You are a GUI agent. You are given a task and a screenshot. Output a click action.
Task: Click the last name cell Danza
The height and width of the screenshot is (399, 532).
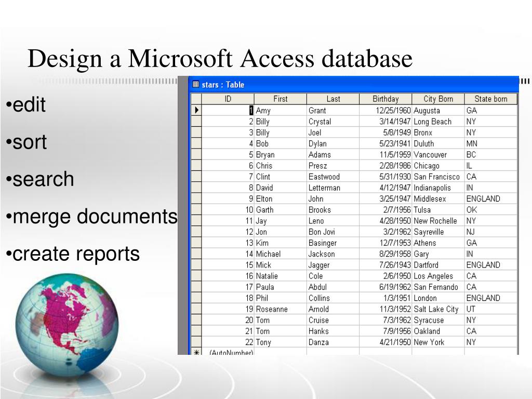(x=333, y=342)
